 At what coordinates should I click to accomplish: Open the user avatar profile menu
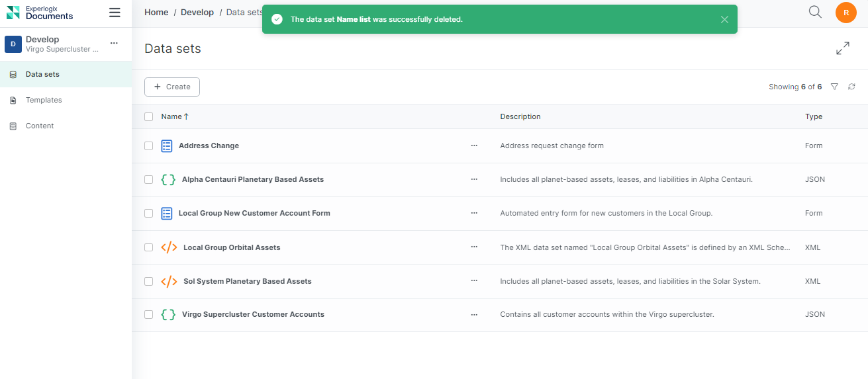(x=845, y=13)
